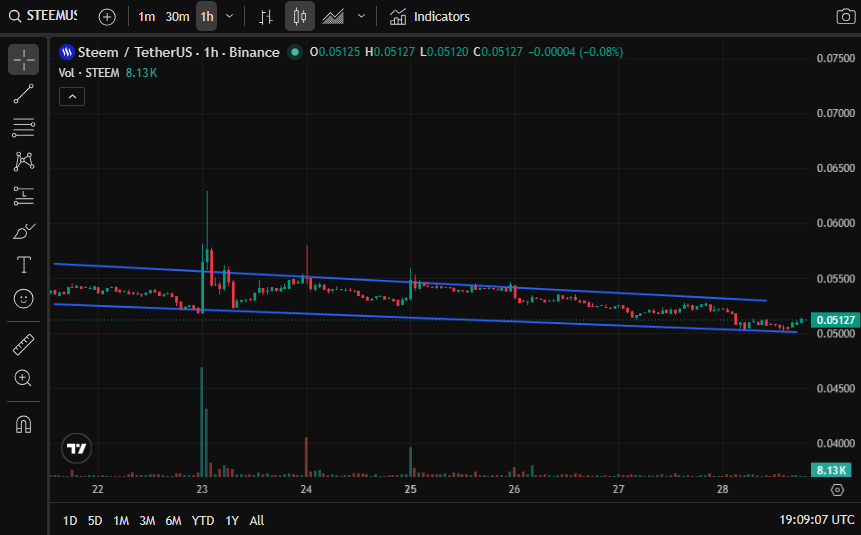Set date range to 1Y

coord(232,520)
